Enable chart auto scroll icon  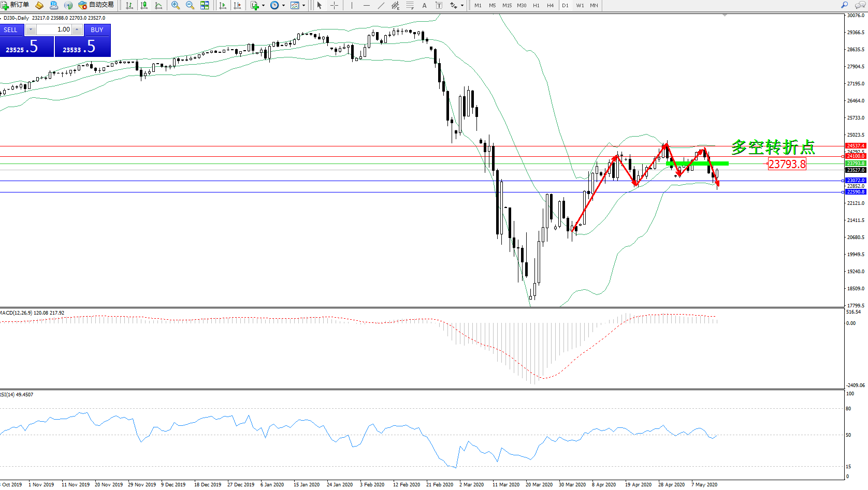click(223, 5)
